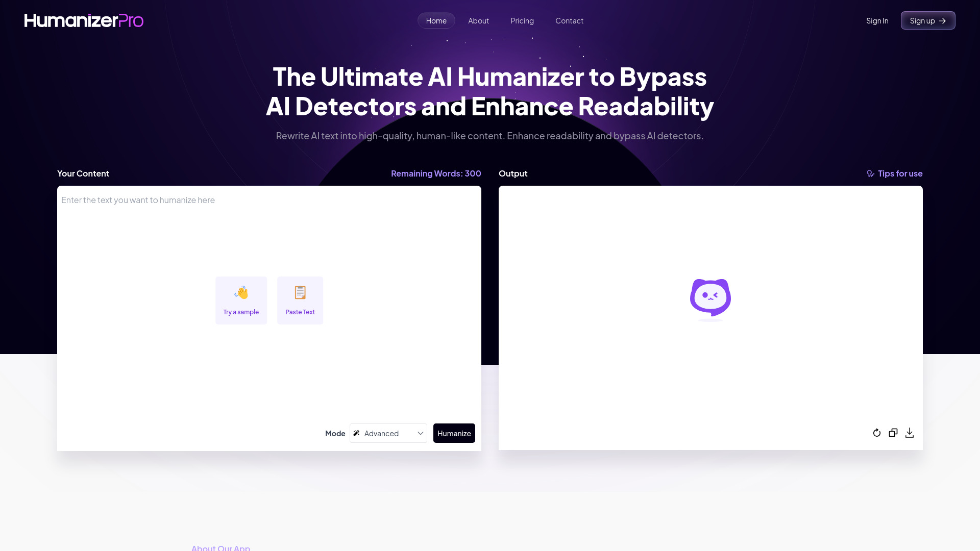Image resolution: width=980 pixels, height=551 pixels.
Task: Click the Try a sample fire icon
Action: coord(241,291)
